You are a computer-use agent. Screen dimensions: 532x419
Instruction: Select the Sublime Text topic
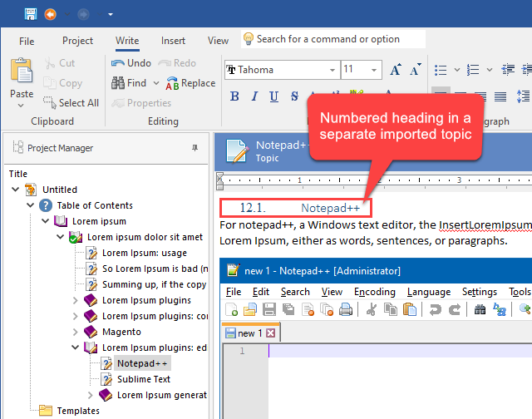[x=144, y=379]
